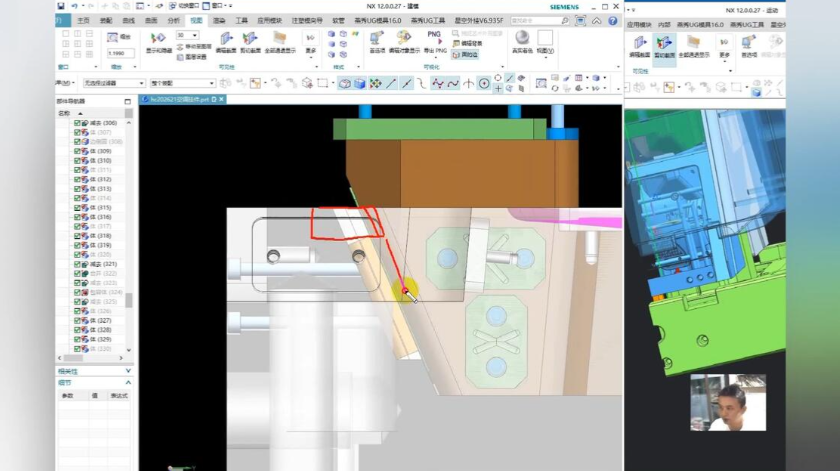The image size is (840, 471).
Task: Click the Move to Layer button
Action: pyautogui.click(x=194, y=47)
